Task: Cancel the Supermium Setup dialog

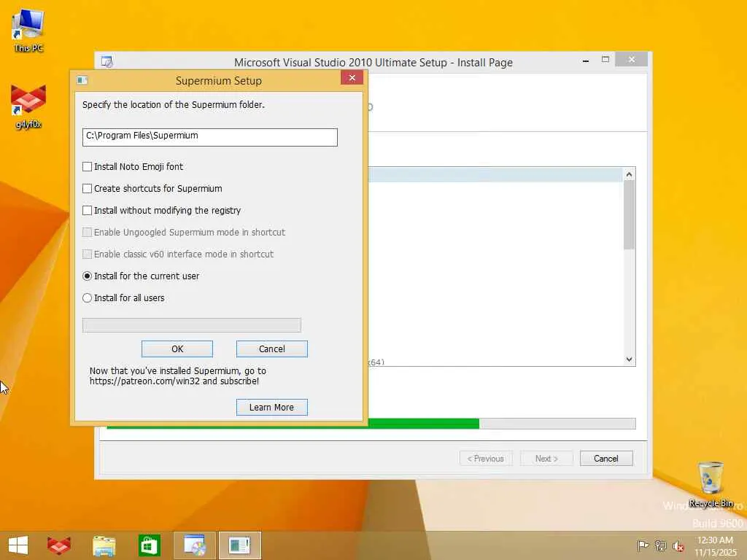Action: pos(272,349)
